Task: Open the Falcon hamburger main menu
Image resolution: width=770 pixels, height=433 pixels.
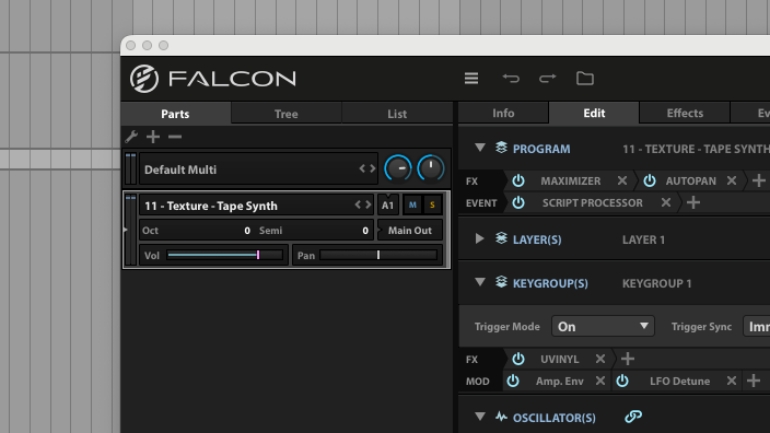Action: [471, 79]
